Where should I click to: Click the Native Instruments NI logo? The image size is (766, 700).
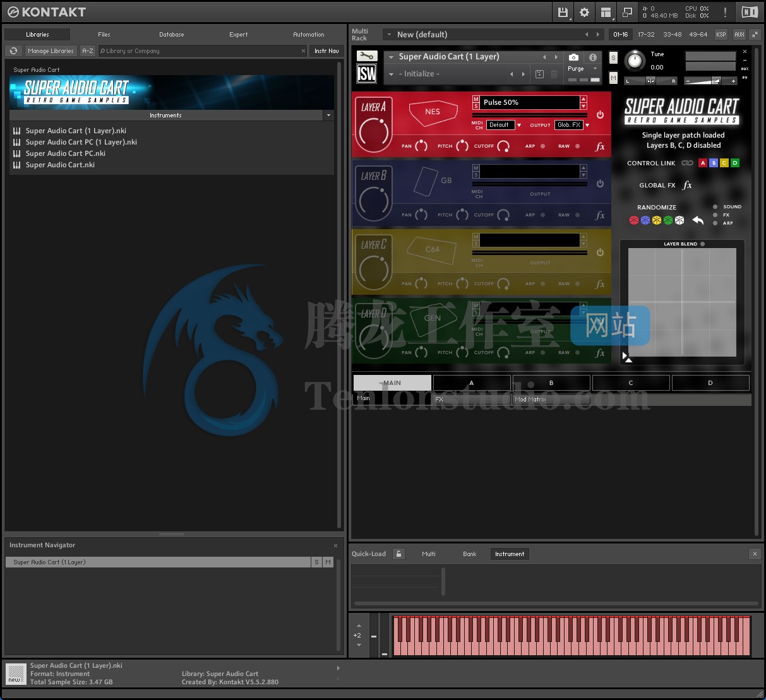[x=750, y=12]
